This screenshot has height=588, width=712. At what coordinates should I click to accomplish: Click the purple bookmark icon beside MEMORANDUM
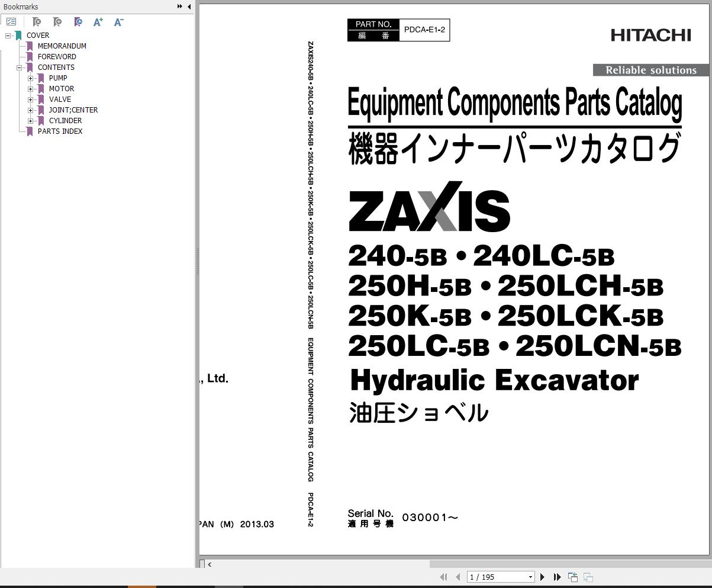point(30,46)
